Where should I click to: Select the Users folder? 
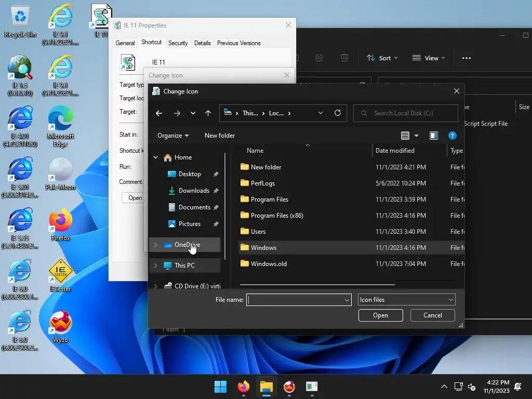pyautogui.click(x=258, y=231)
